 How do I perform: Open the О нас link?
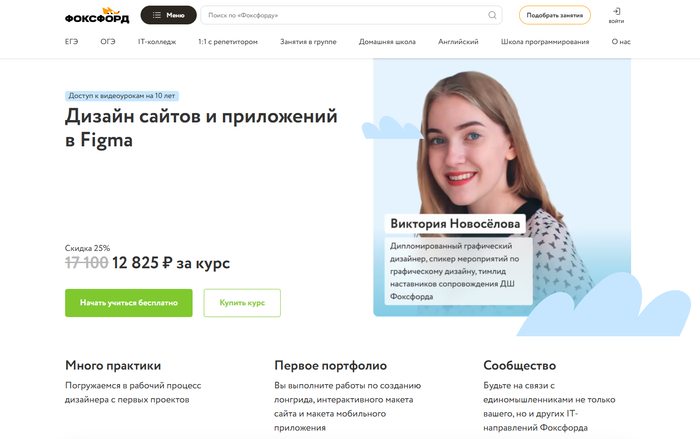(x=621, y=42)
